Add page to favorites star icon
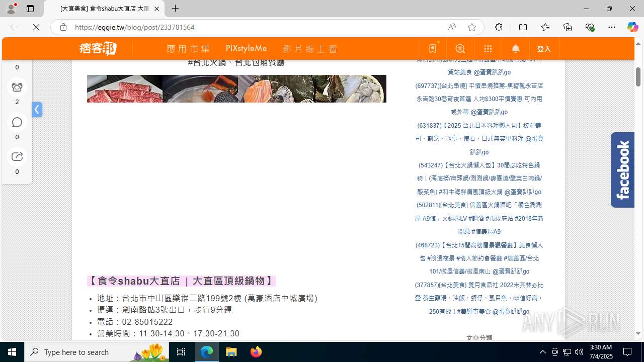Image resolution: width=644 pixels, height=362 pixels. [x=472, y=27]
